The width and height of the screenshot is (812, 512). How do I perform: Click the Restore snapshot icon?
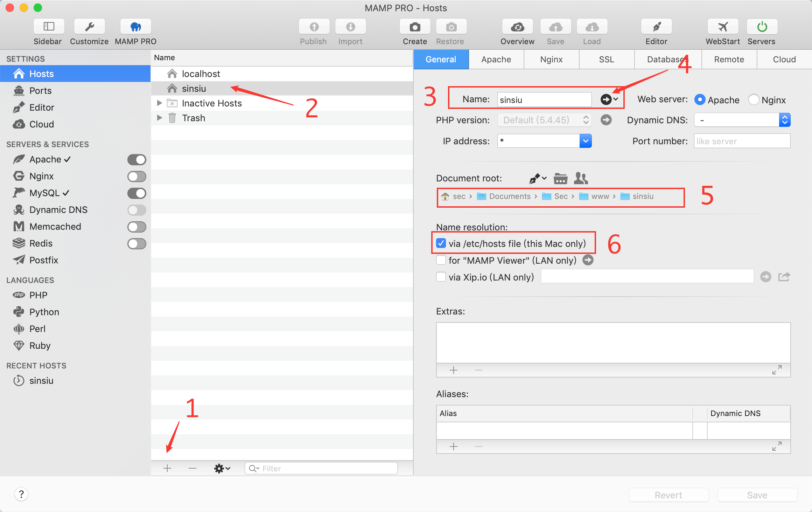click(x=451, y=27)
